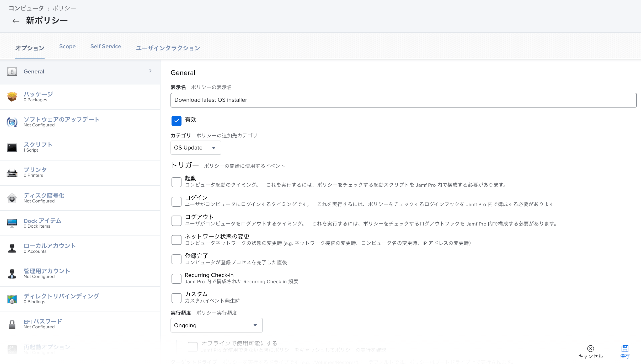Open the EFI パスワード payload link

click(x=43, y=321)
